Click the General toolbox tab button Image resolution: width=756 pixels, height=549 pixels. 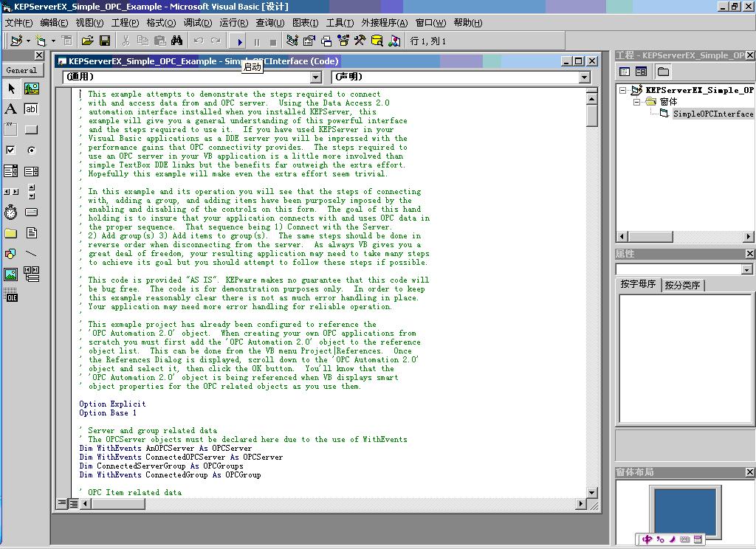click(21, 70)
